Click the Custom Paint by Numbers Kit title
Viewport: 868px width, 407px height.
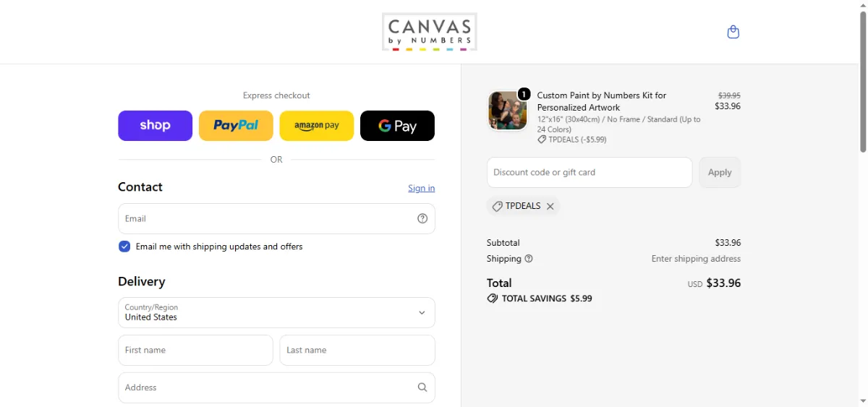(x=602, y=101)
